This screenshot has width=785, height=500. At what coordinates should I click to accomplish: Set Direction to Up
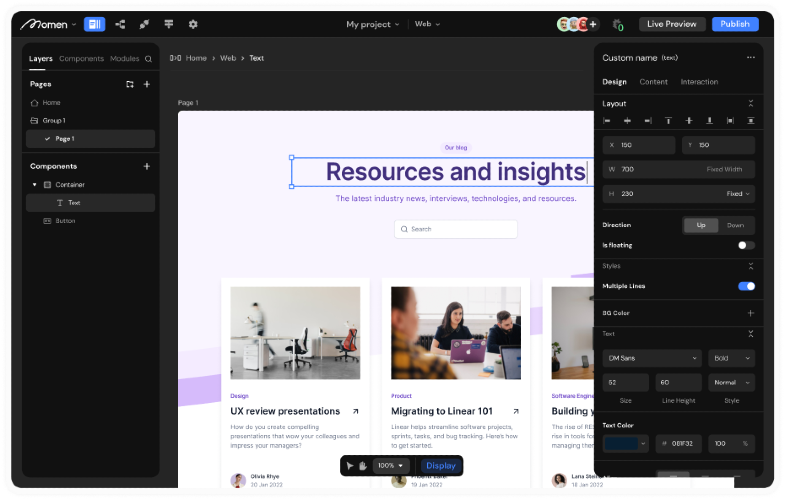701,225
